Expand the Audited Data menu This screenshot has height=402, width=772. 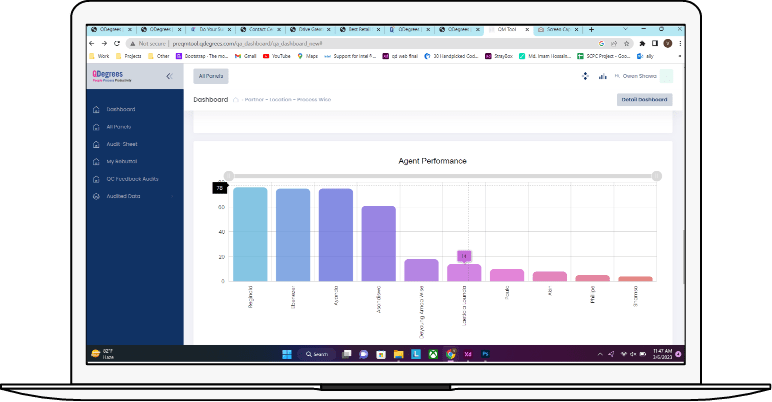(123, 196)
